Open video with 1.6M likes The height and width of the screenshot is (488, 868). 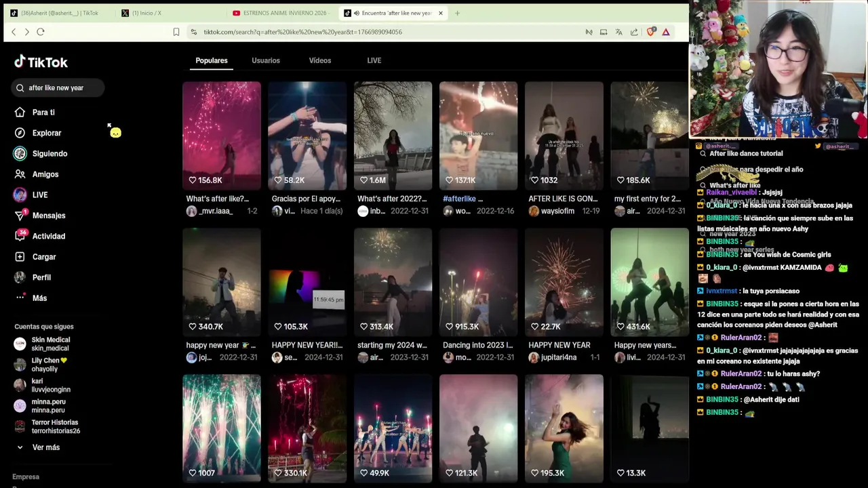tap(393, 136)
